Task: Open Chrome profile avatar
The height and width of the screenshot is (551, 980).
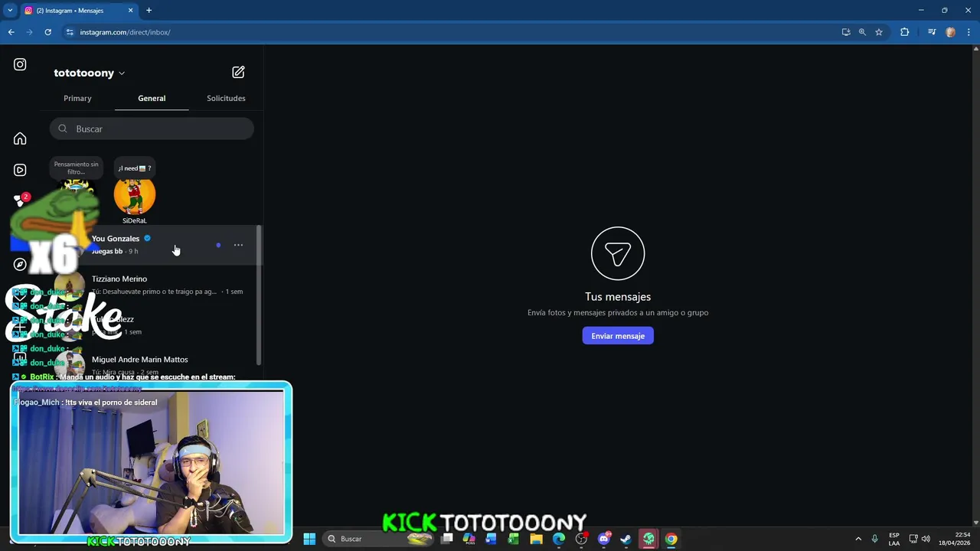Action: click(x=951, y=32)
